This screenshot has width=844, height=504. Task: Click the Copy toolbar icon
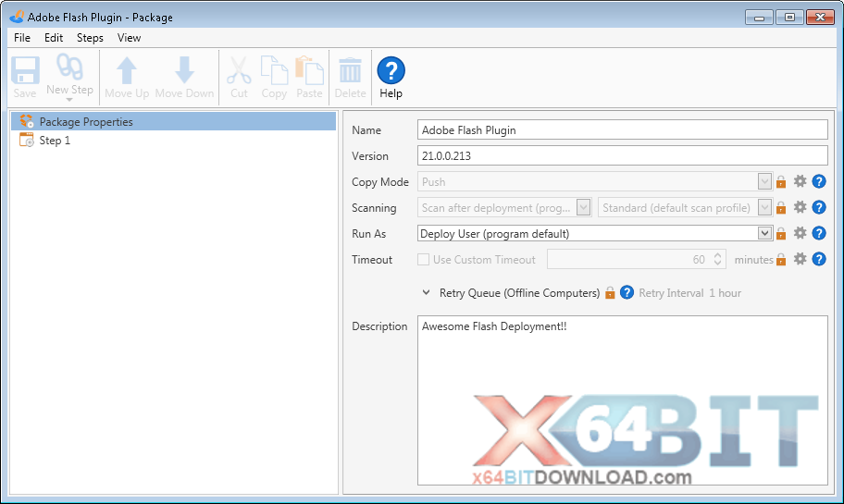274,70
